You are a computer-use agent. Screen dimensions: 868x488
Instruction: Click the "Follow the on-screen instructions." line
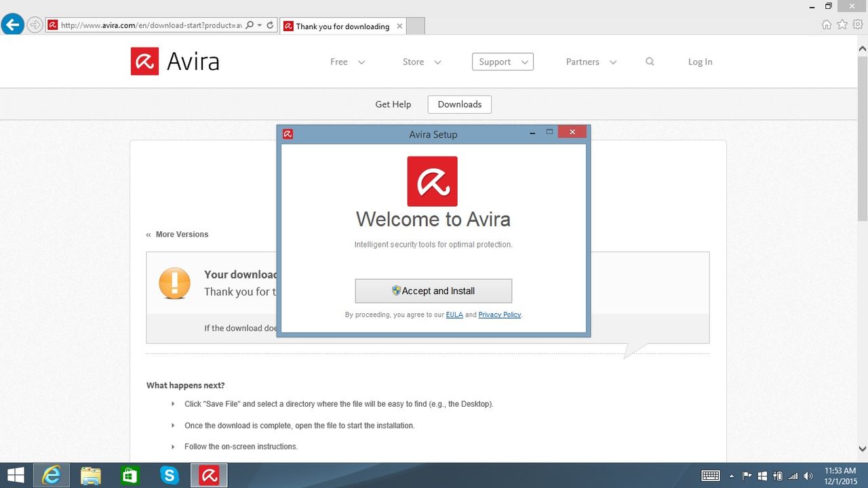click(x=241, y=447)
